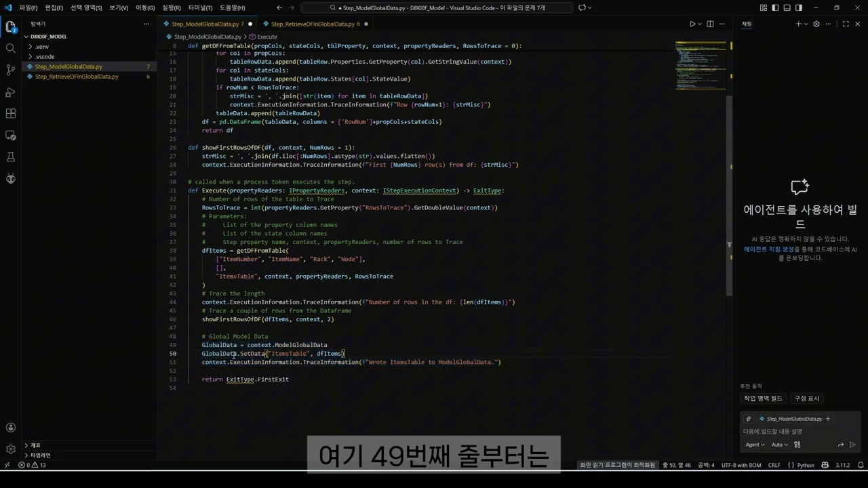Expand the .vscode folder
Viewport: 868px width, 488px height.
point(45,57)
